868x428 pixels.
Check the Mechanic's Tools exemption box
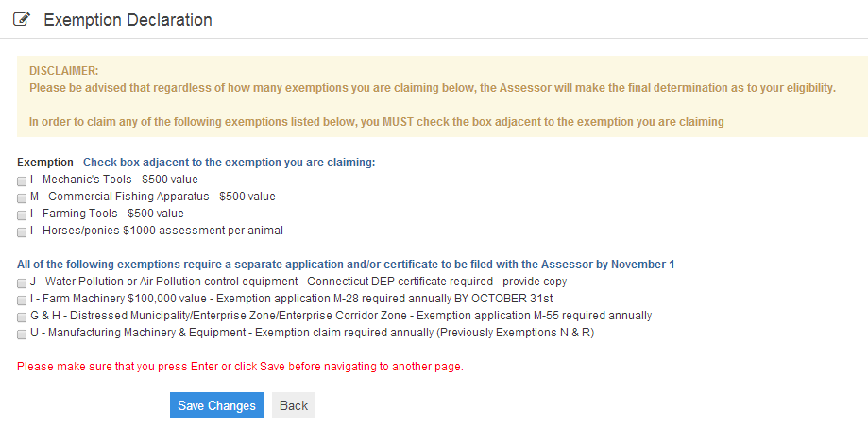point(22,181)
